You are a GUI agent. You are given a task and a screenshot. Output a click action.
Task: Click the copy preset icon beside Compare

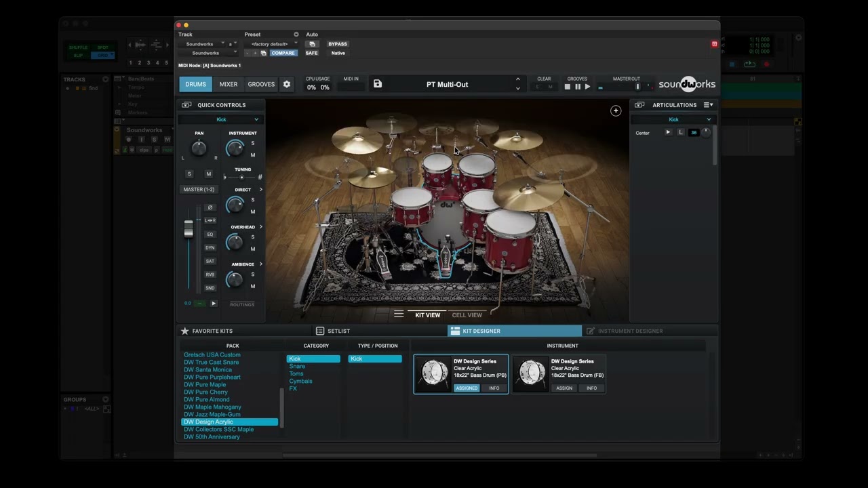pyautogui.click(x=264, y=53)
